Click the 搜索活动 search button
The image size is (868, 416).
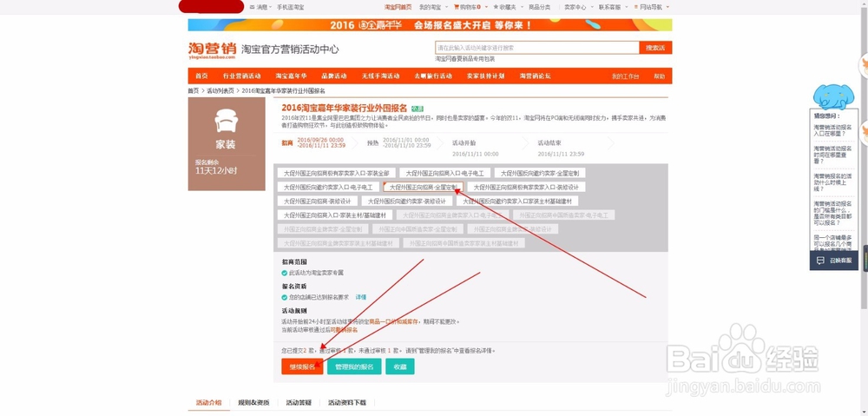655,48
